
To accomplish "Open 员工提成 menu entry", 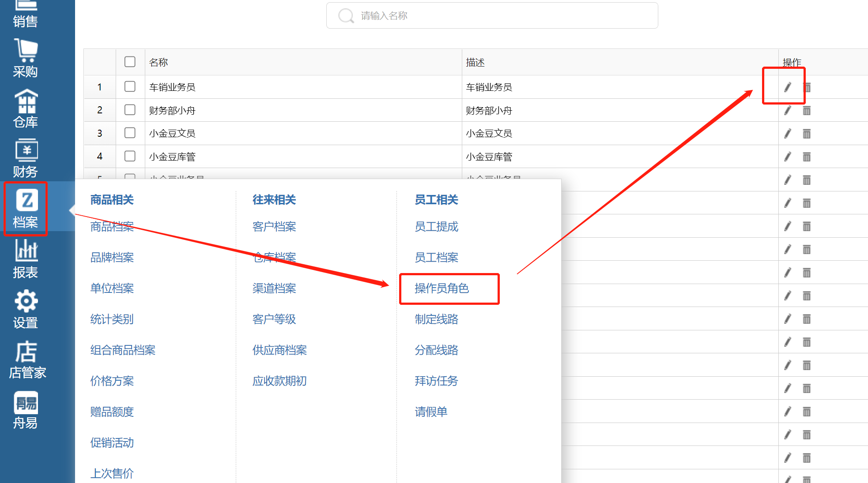I will click(x=437, y=227).
